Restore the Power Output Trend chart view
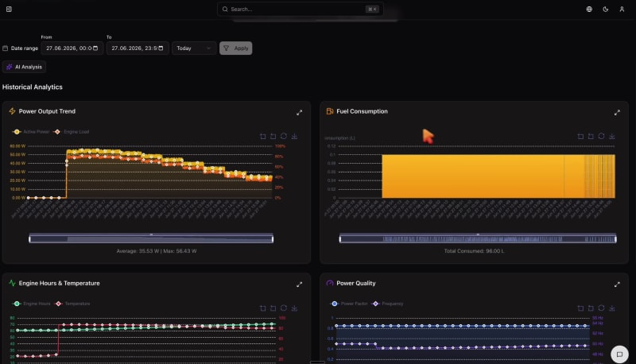Image resolution: width=636 pixels, height=364 pixels. (284, 136)
